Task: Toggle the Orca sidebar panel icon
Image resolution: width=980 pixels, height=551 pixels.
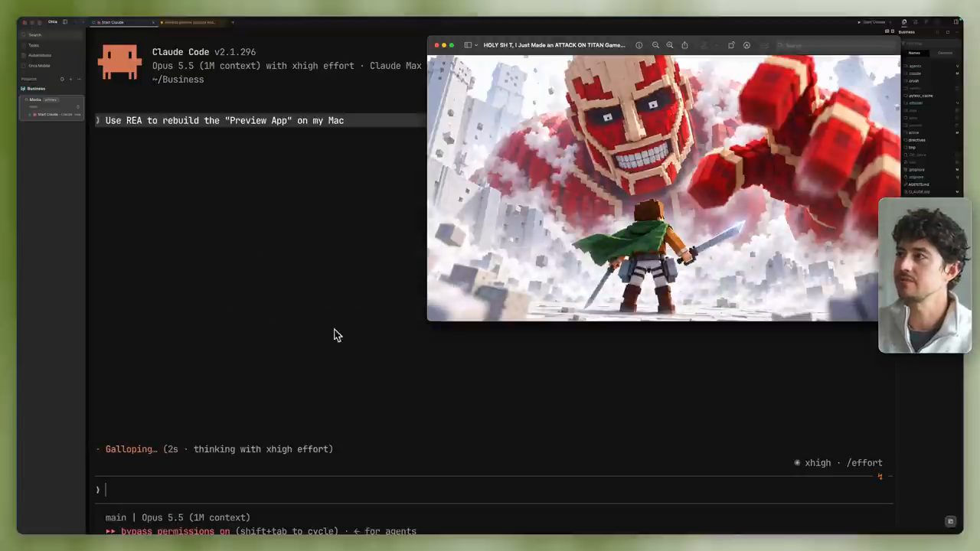Action: [x=65, y=22]
